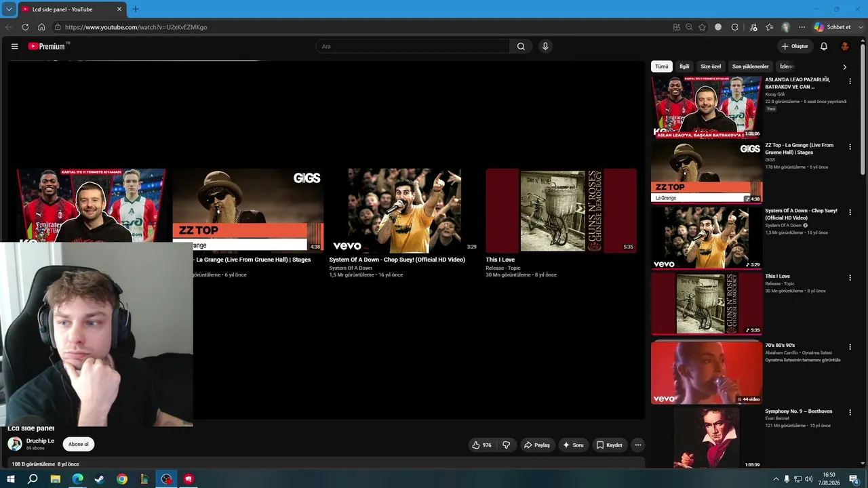Screen dimensions: 868x488
Task: Open the tab actions dropdown at top-left
Action: [x=9, y=9]
